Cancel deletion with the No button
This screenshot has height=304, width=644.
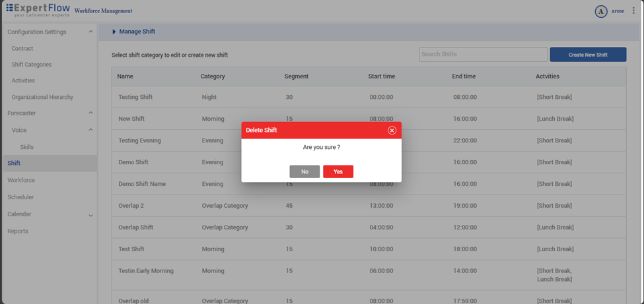304,171
